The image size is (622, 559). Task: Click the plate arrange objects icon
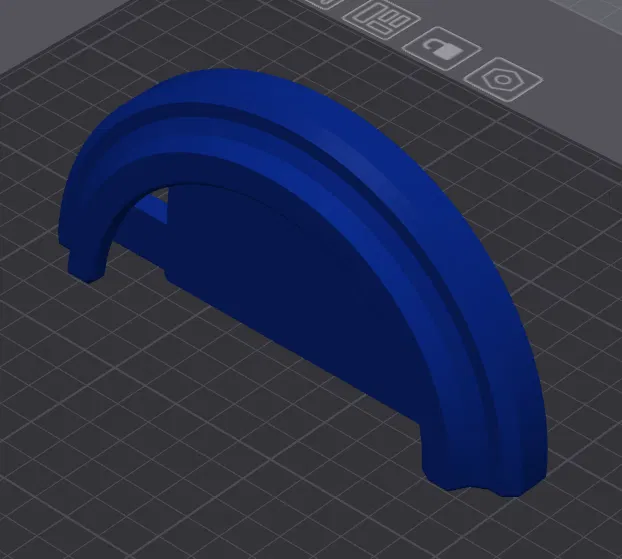tap(382, 19)
